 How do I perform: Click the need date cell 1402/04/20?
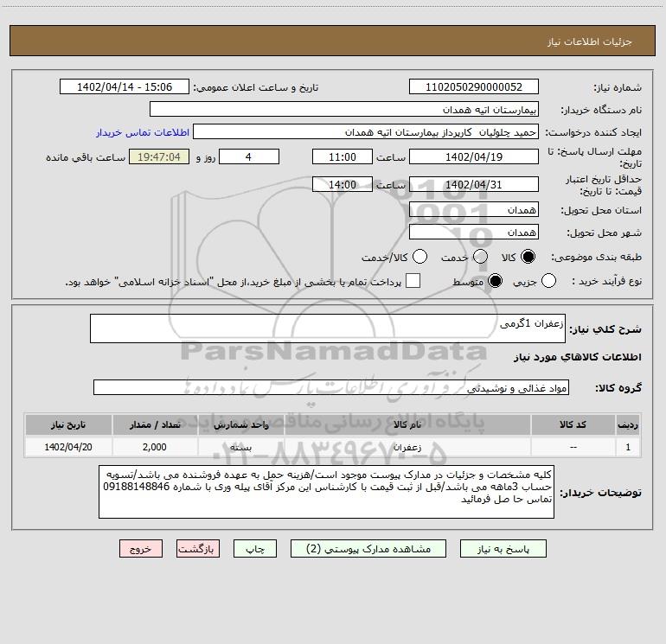pos(68,448)
